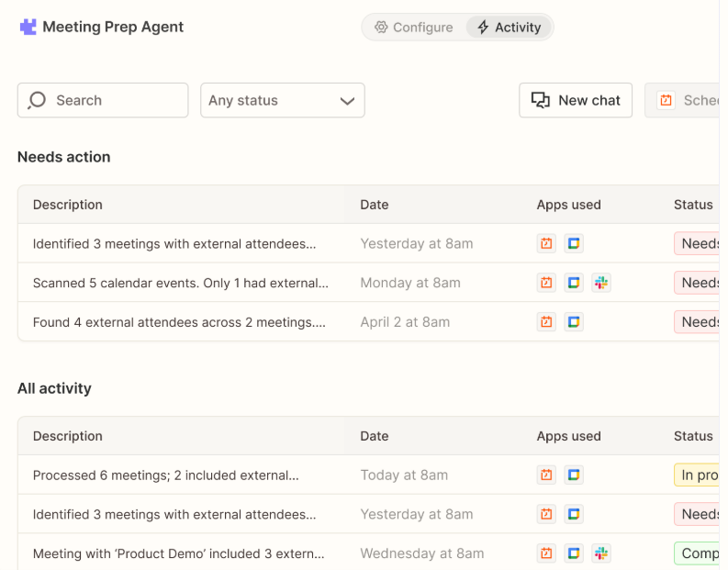Sort by Date column header in Needs action
This screenshot has width=728, height=570.
375,205
